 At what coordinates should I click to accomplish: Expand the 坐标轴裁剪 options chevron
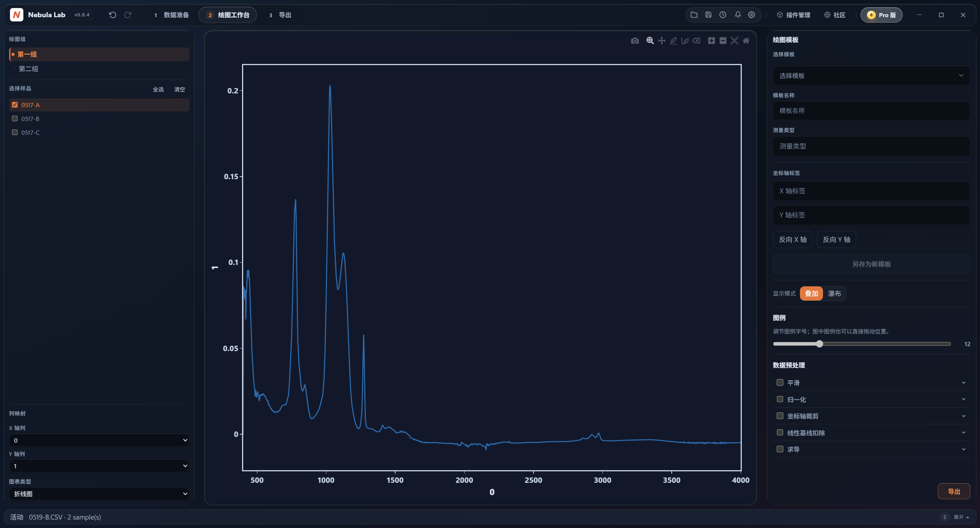pyautogui.click(x=964, y=416)
